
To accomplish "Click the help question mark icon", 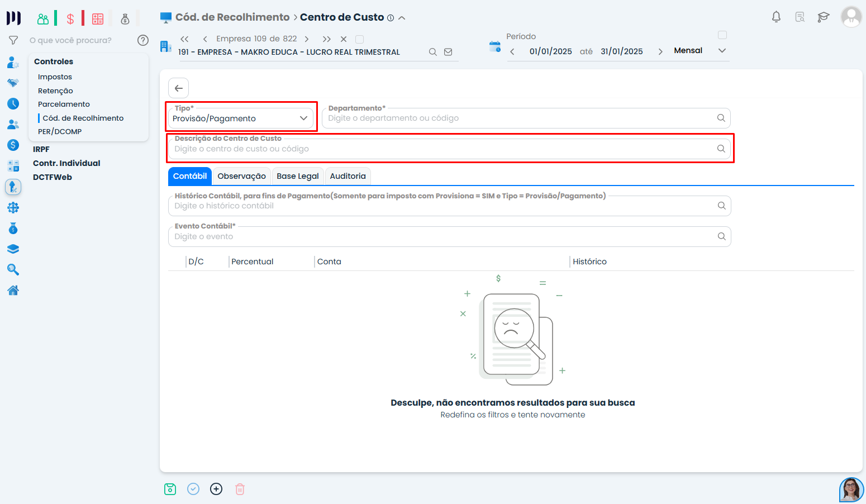I will pos(143,40).
